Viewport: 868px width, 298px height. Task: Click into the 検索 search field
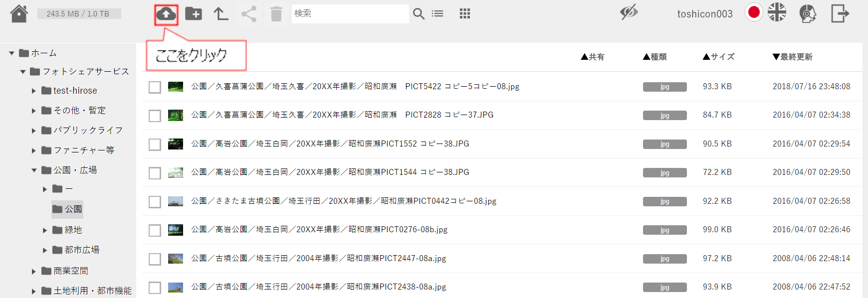coord(350,14)
